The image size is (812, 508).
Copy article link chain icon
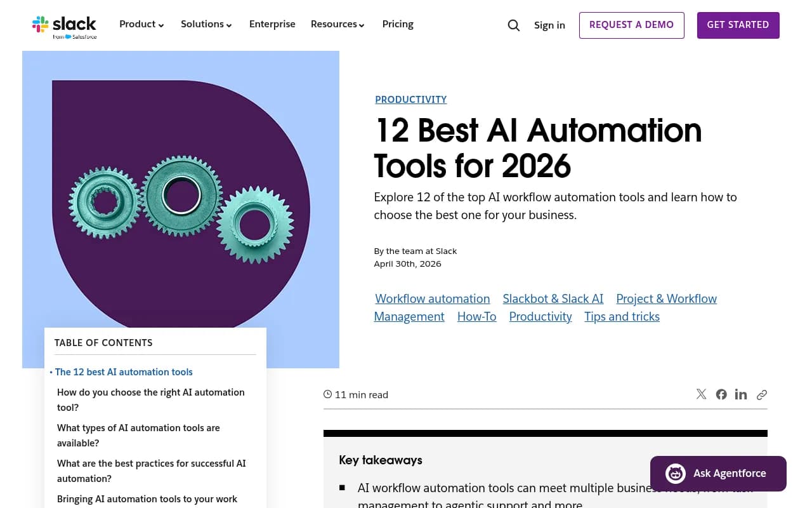tap(762, 394)
